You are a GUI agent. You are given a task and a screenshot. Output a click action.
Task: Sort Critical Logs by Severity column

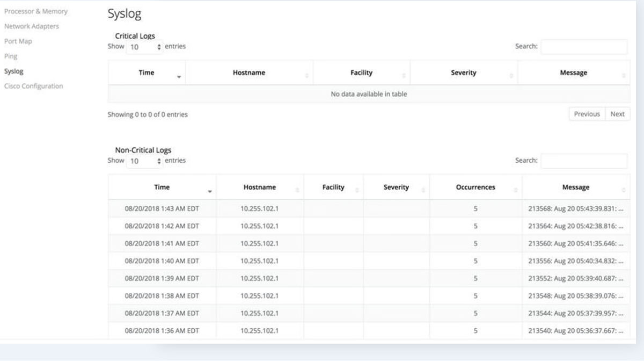pyautogui.click(x=464, y=73)
